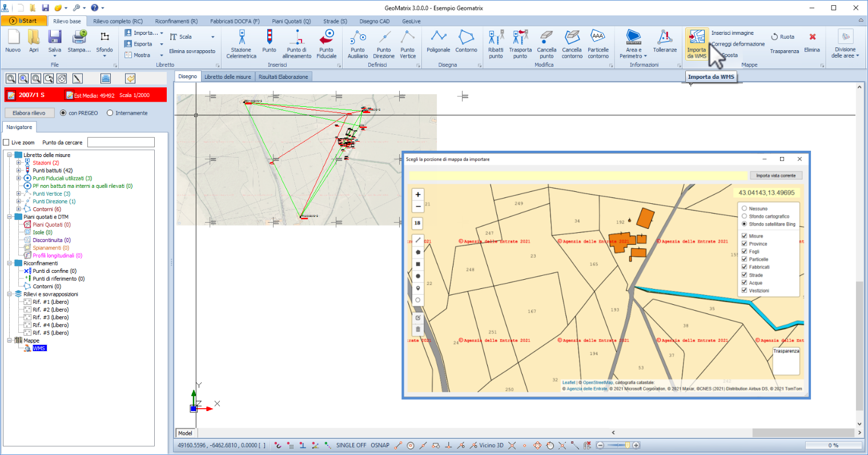Click the Punto Vertice tool
The height and width of the screenshot is (455, 868).
pos(408,43)
